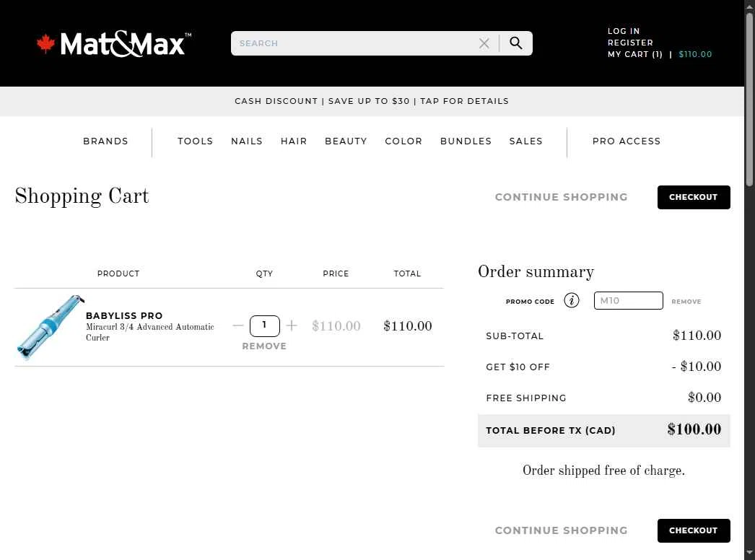Open the NAILS menu
The height and width of the screenshot is (560, 755).
(247, 141)
